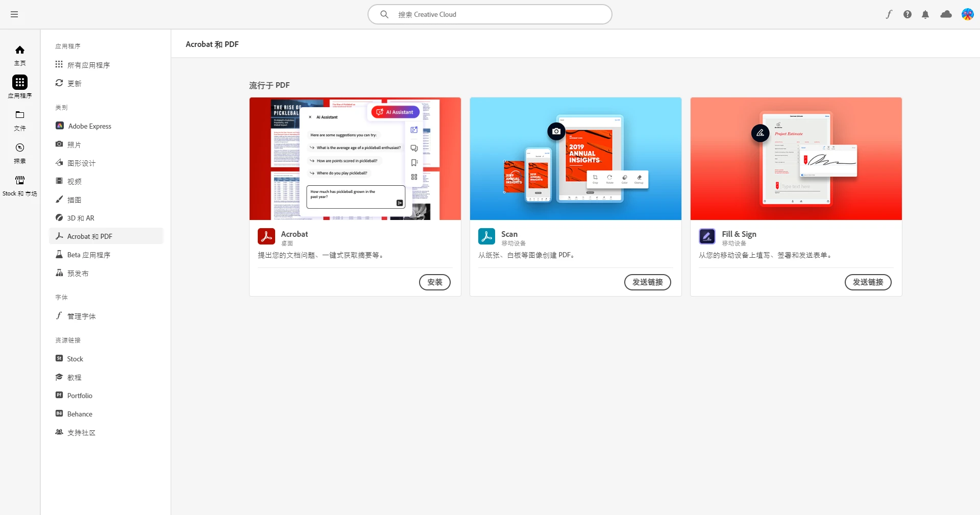Click 发送链接 button for Fill & Sign

pyautogui.click(x=868, y=282)
